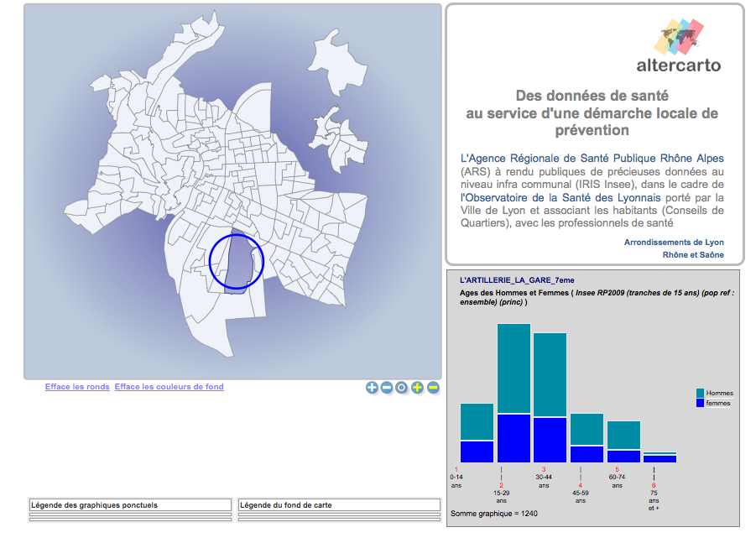Expand 'Légende des graphiques ponctuels' panel
Screen dimensions: 756x543
tap(130, 505)
